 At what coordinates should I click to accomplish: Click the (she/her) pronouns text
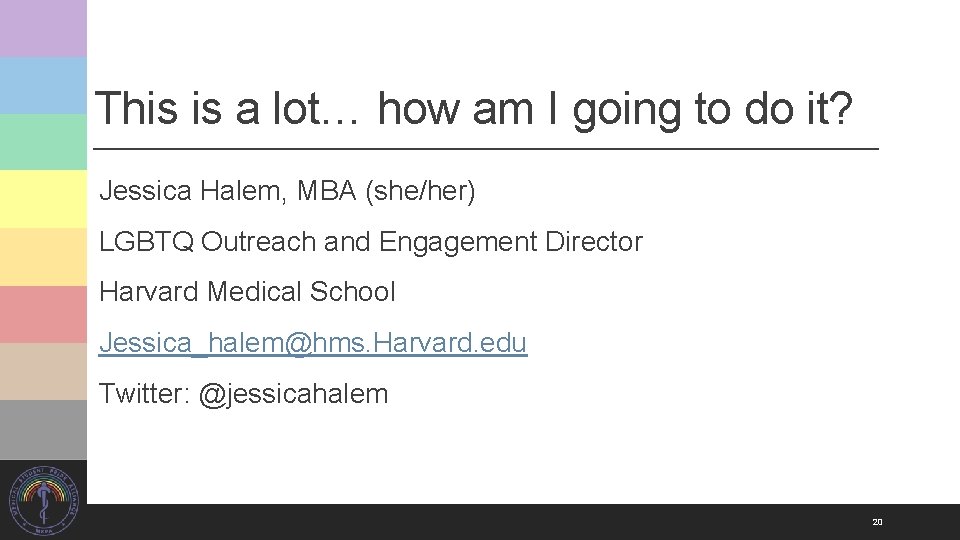coord(420,191)
